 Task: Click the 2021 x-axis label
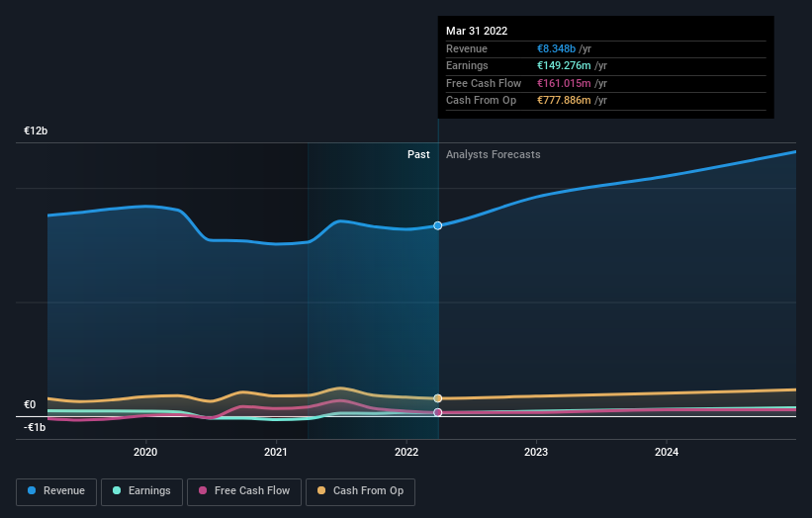(x=276, y=452)
